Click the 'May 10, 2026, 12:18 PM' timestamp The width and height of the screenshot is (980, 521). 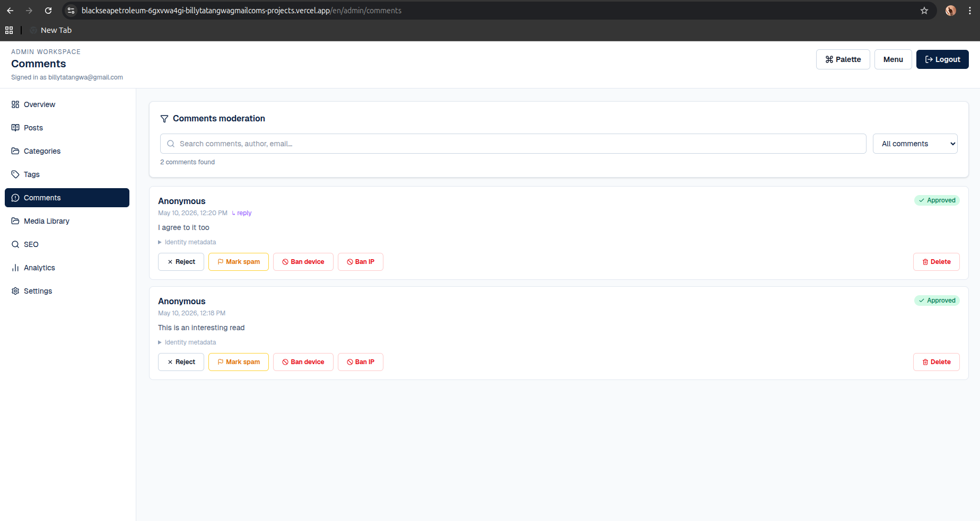(x=192, y=313)
